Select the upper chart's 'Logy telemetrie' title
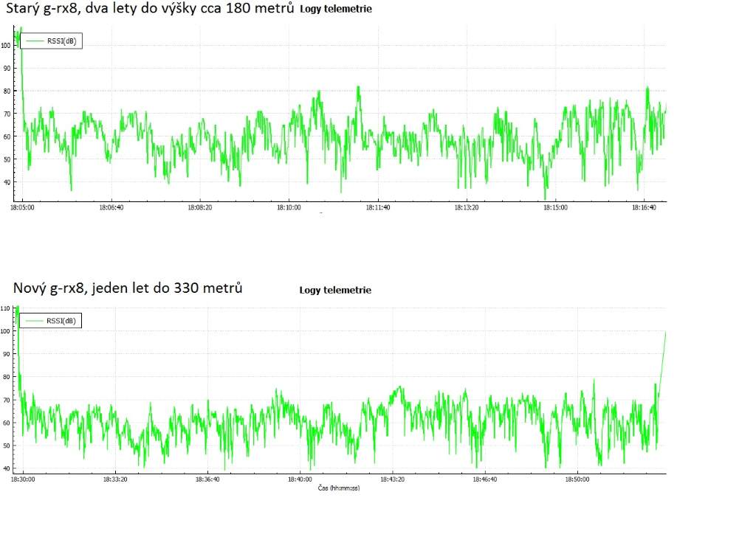This screenshot has width=756, height=551. (336, 10)
